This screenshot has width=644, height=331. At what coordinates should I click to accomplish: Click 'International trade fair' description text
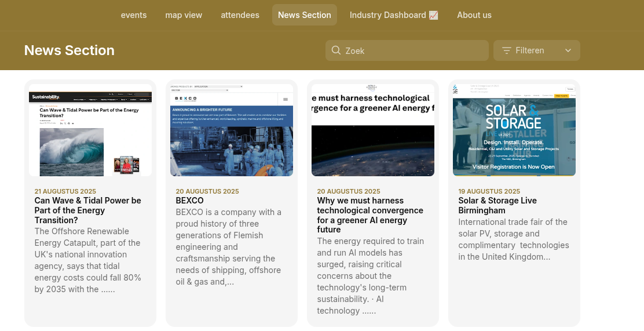514,239
